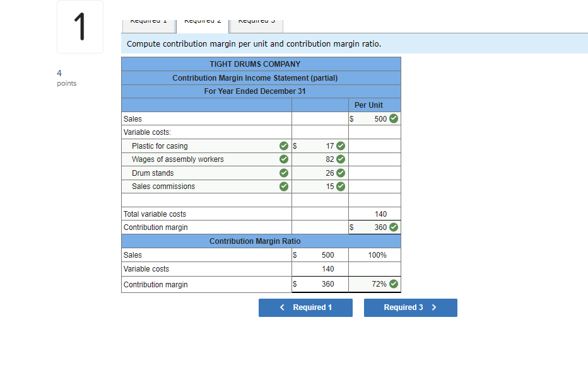Viewport: 588px width, 373px height.
Task: Click the 15 amount input field
Action: point(320,186)
